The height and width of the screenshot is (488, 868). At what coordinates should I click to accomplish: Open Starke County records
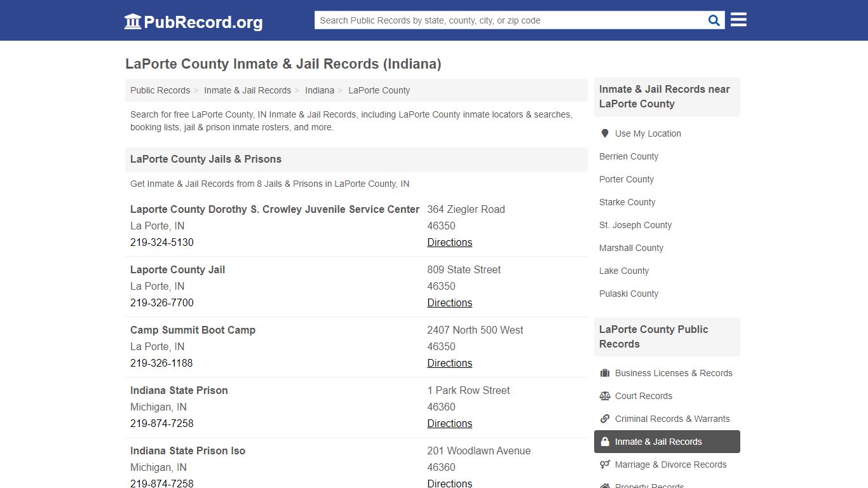(x=627, y=202)
